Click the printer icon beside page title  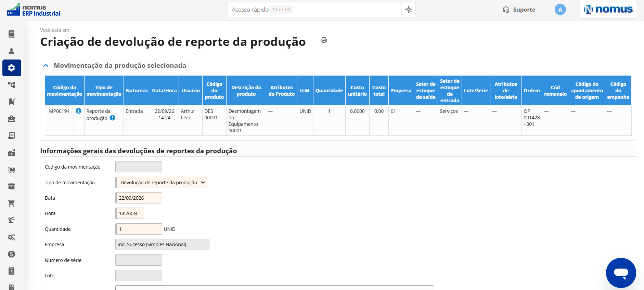[324, 40]
